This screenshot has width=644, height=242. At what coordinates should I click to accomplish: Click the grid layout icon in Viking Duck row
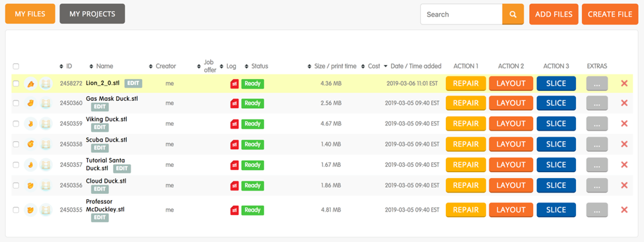coord(46,123)
